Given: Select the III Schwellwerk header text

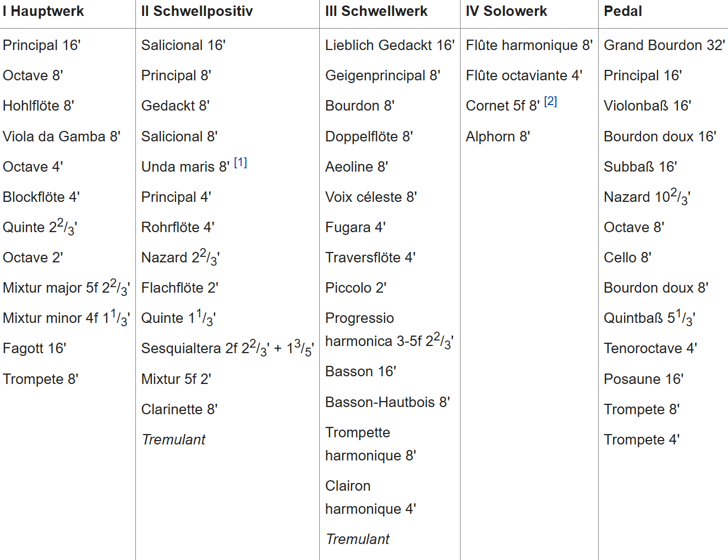Looking at the screenshot, I should tap(376, 12).
